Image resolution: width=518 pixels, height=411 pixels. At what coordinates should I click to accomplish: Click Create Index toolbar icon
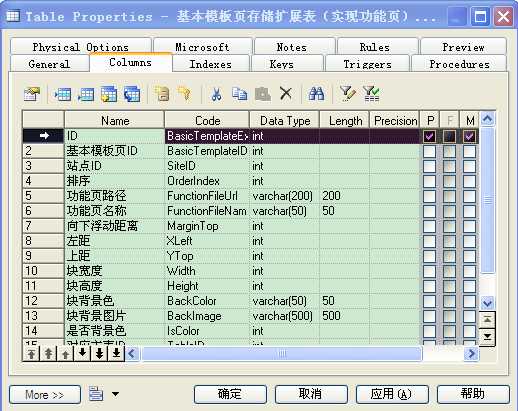pyautogui.click(x=162, y=94)
